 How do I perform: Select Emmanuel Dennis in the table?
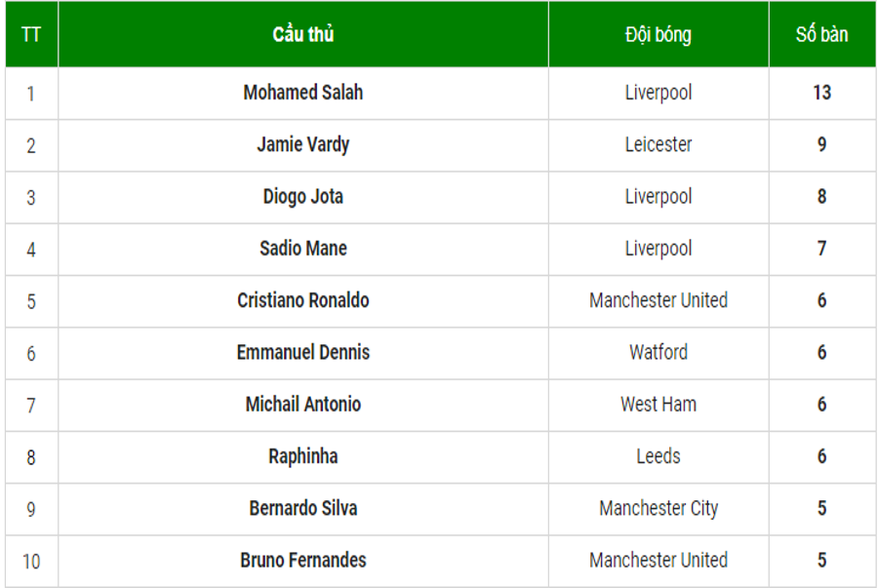(303, 352)
